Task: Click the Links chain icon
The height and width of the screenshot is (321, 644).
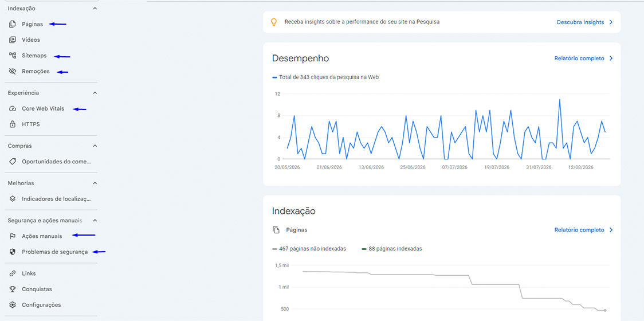Action: click(x=13, y=273)
